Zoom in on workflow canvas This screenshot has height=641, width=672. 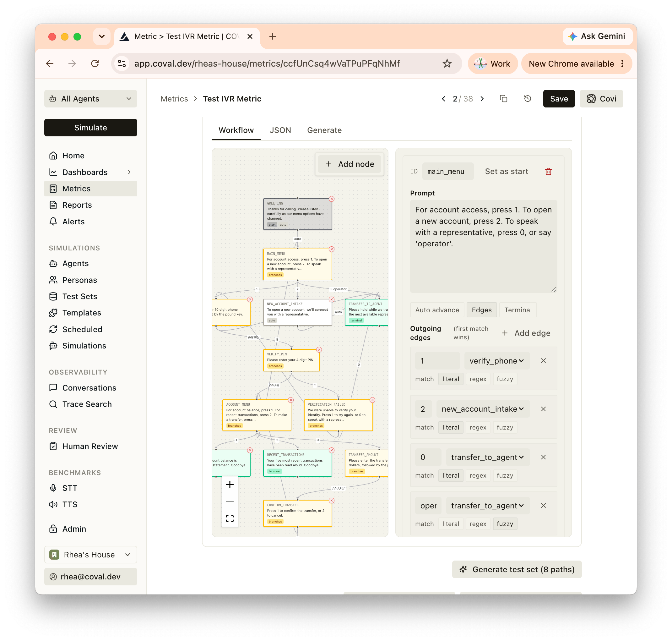(x=230, y=485)
